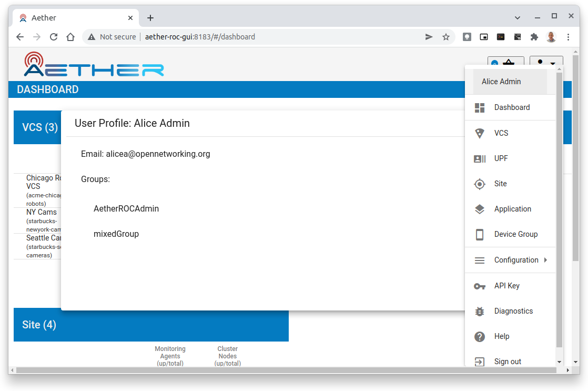
Task: Click the Aether logo
Action: 93,64
